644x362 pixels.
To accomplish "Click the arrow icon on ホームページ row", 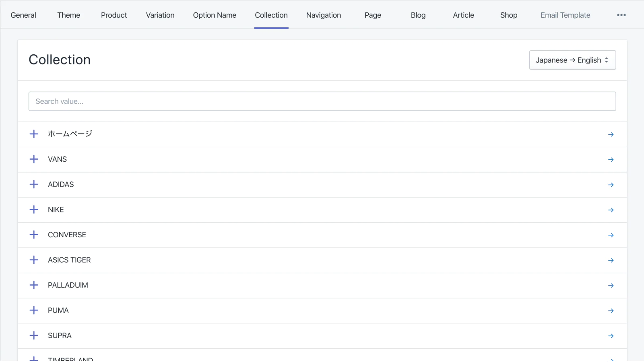I will pyautogui.click(x=611, y=134).
